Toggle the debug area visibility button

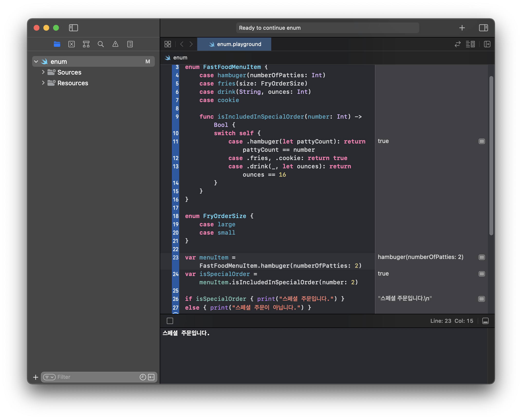click(x=485, y=321)
